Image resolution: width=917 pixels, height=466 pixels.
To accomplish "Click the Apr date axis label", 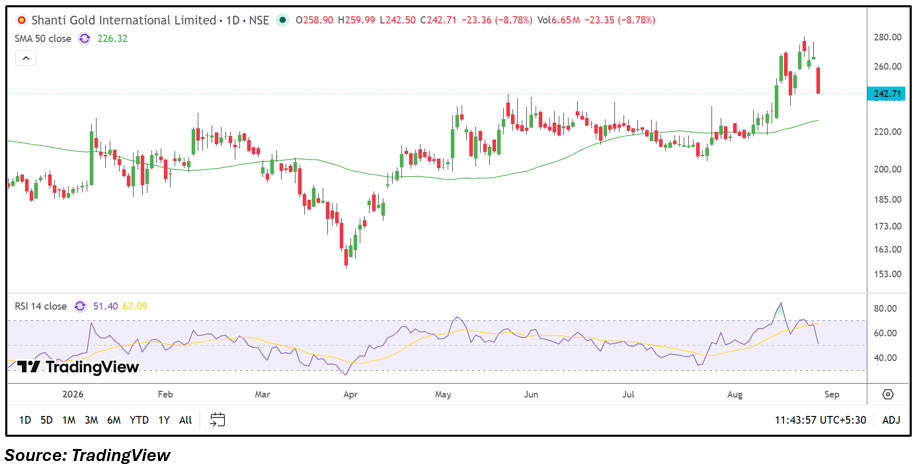I will pos(350,395).
